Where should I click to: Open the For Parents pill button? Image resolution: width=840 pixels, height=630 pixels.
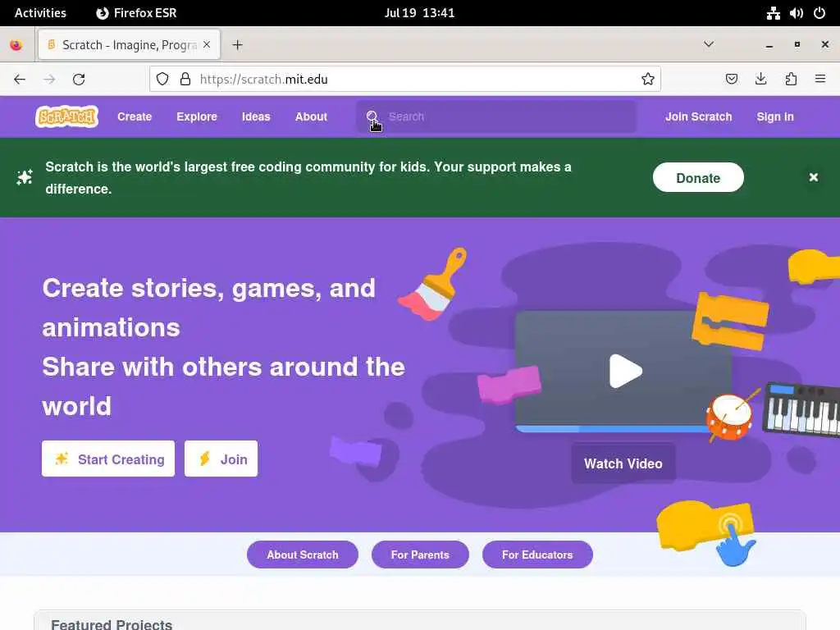pos(420,555)
